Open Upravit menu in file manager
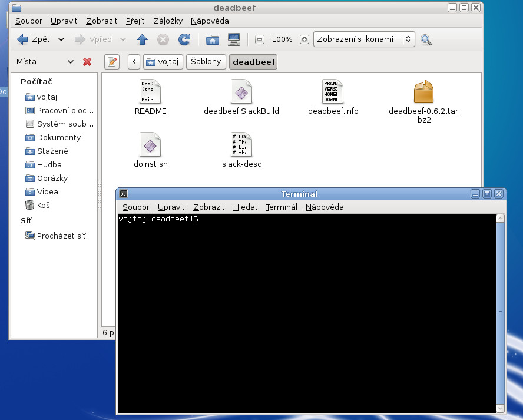Screen dimensions: 523x420 tap(64, 21)
